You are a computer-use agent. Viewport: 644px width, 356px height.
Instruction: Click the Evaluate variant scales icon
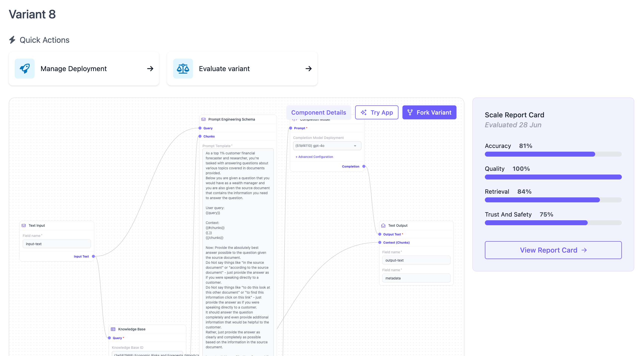point(183,69)
